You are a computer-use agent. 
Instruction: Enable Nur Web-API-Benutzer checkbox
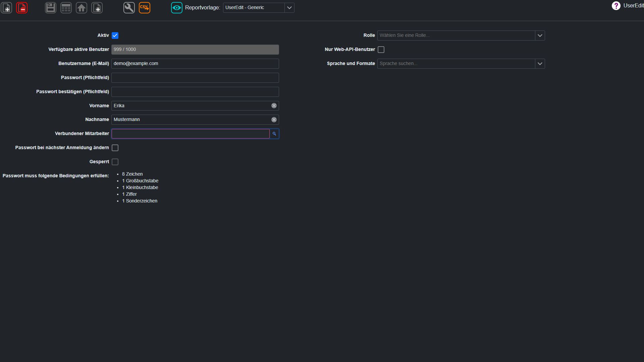pos(381,50)
